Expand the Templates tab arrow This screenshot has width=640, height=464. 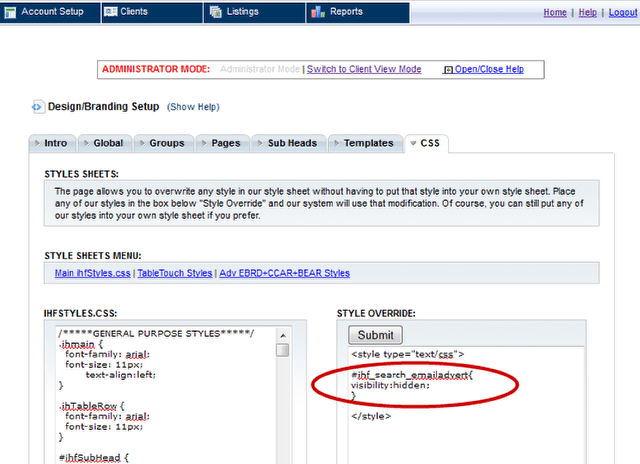tap(337, 143)
